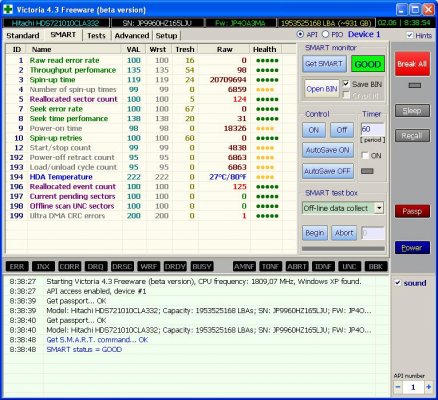The image size is (438, 400).
Task: Open the Tests tab
Action: [96, 36]
